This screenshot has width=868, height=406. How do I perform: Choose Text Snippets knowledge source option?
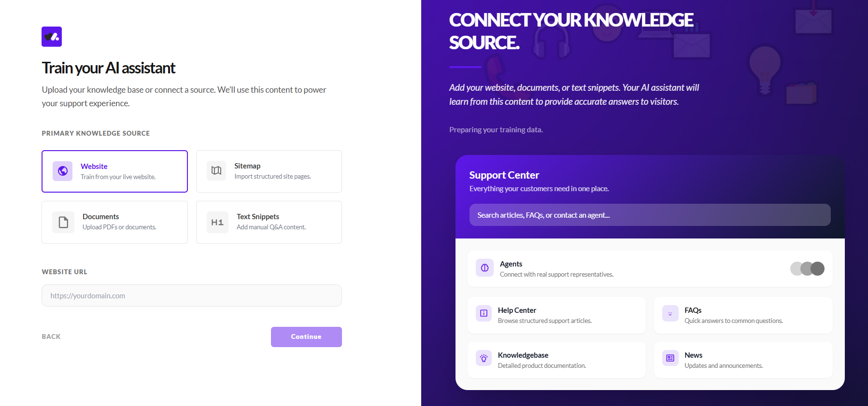[269, 222]
